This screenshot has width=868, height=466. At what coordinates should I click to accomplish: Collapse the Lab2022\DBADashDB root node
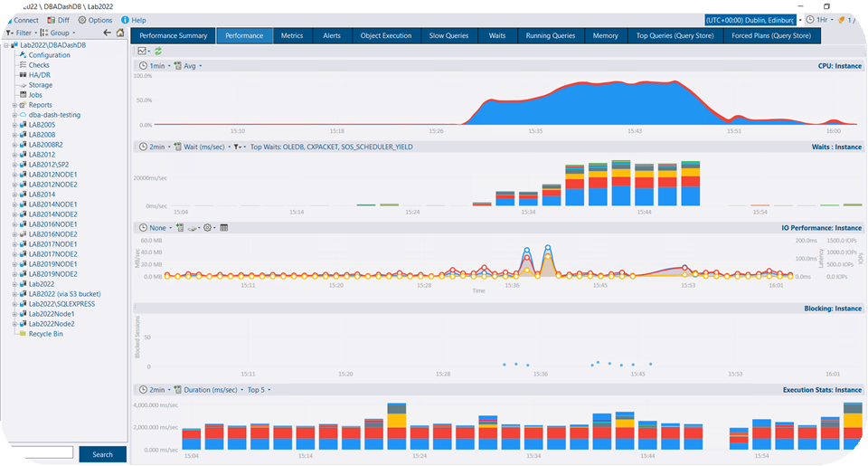click(6, 45)
